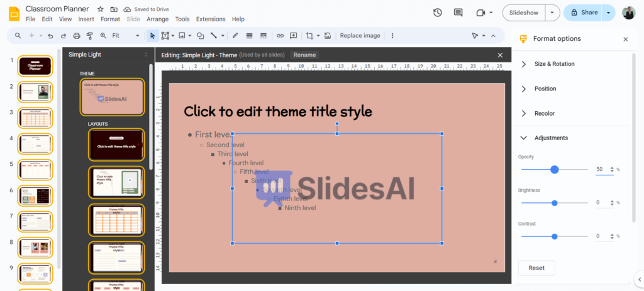The image size is (644, 291).
Task: Collapse the Adjustments section
Action: (x=524, y=138)
